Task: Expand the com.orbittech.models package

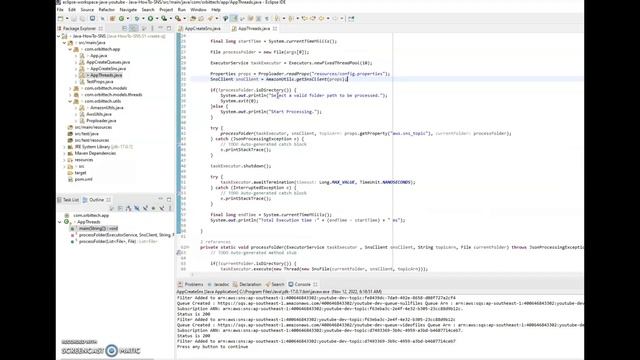Action: click(x=70, y=89)
